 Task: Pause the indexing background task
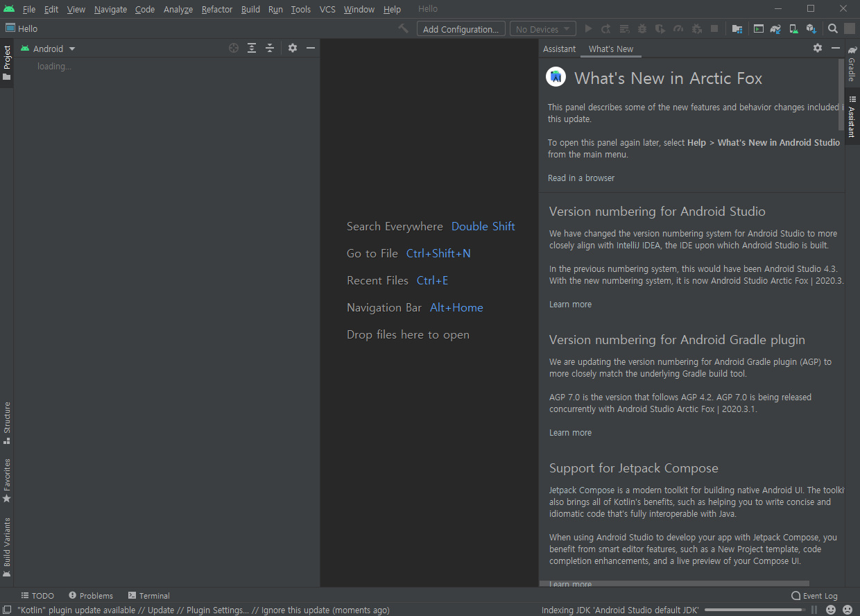pyautogui.click(x=815, y=610)
